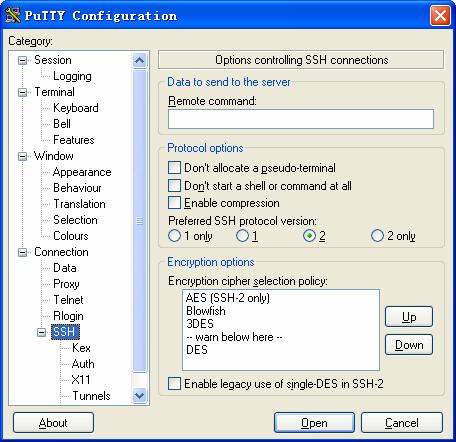Open the Auth category under SSH
The image size is (456, 442).
[83, 364]
